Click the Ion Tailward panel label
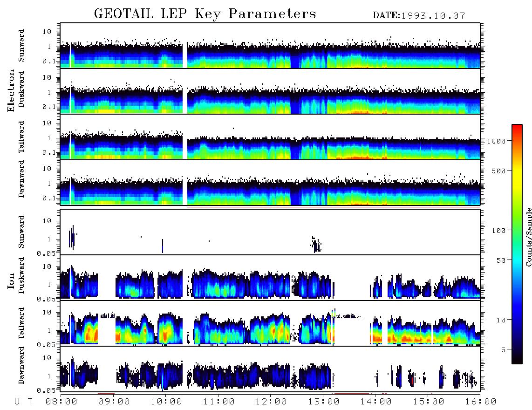The image size is (532, 410). pyautogui.click(x=21, y=323)
